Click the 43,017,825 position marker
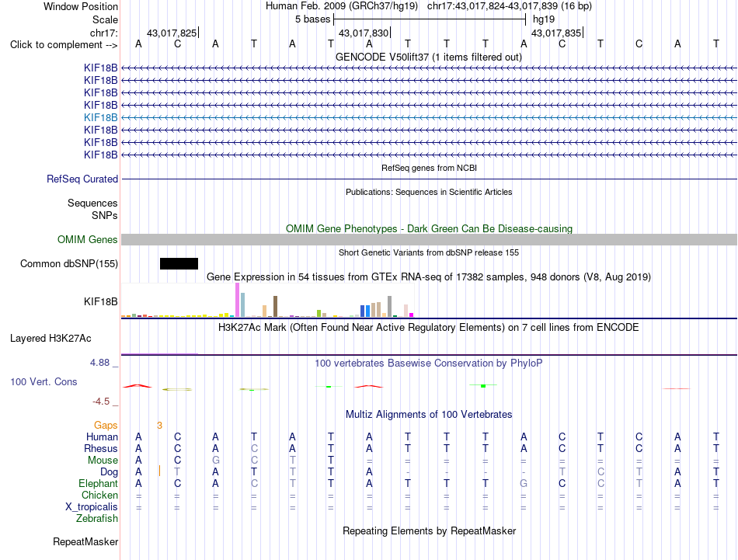This screenshot has height=560, width=738. pos(172,33)
